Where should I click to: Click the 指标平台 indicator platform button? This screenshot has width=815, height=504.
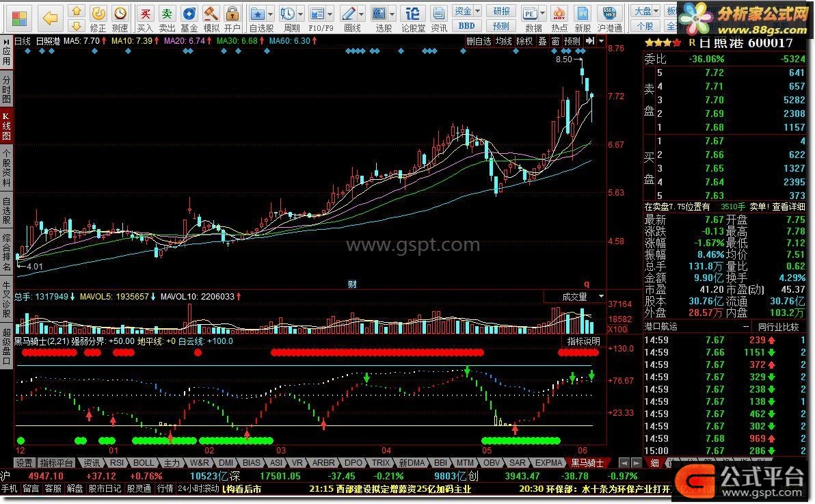[56, 462]
